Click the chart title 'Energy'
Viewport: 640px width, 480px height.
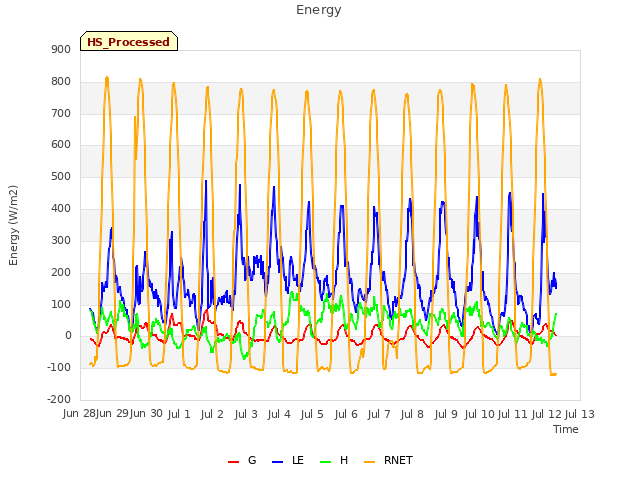[x=318, y=10]
